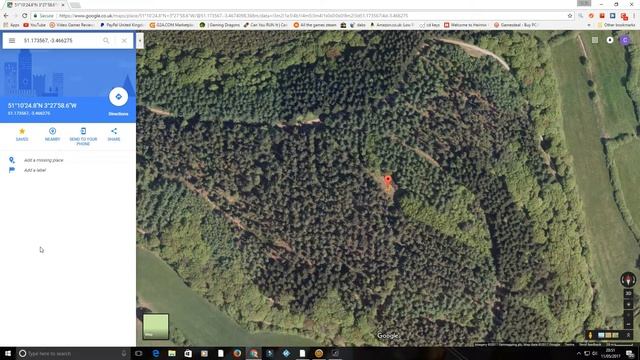Image resolution: width=640 pixels, height=360 pixels.
Task: Open the Windows Start menu
Action: [x=8, y=353]
